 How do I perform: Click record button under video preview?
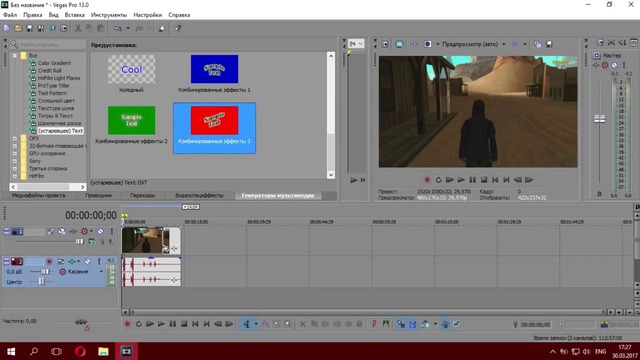click(427, 180)
